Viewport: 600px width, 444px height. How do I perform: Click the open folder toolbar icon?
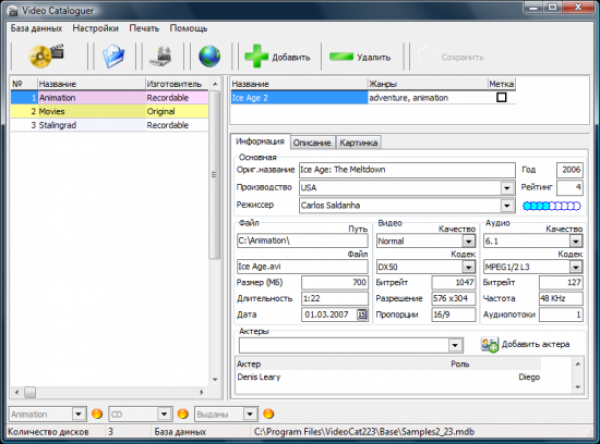coord(112,56)
